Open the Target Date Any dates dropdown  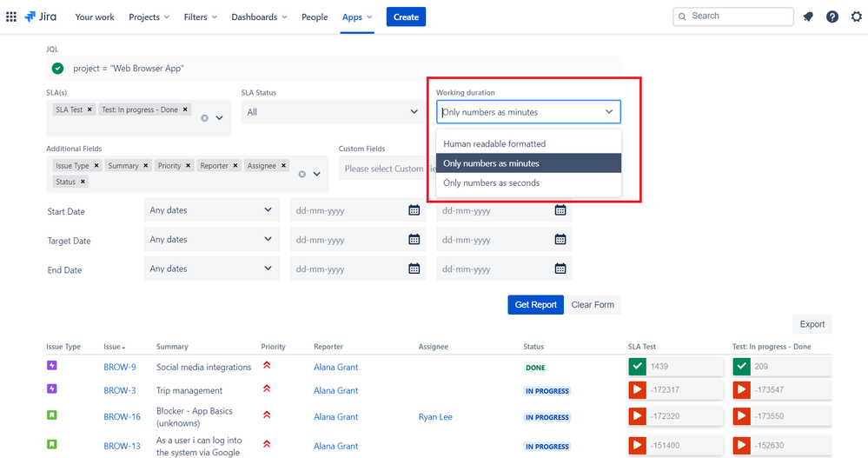[x=211, y=239]
